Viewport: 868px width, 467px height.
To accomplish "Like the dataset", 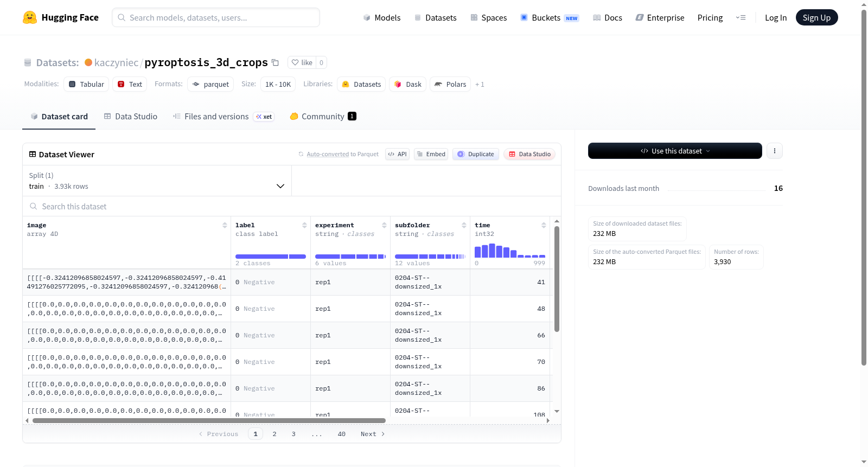I will 302,62.
